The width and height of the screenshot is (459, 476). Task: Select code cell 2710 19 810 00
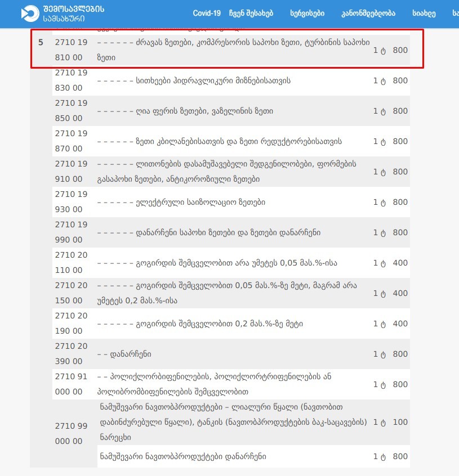pyautogui.click(x=71, y=50)
